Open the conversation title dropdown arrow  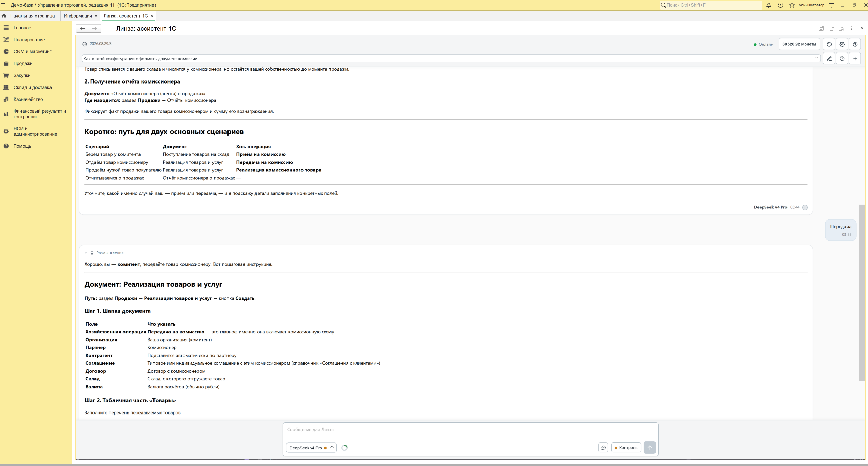(x=816, y=58)
